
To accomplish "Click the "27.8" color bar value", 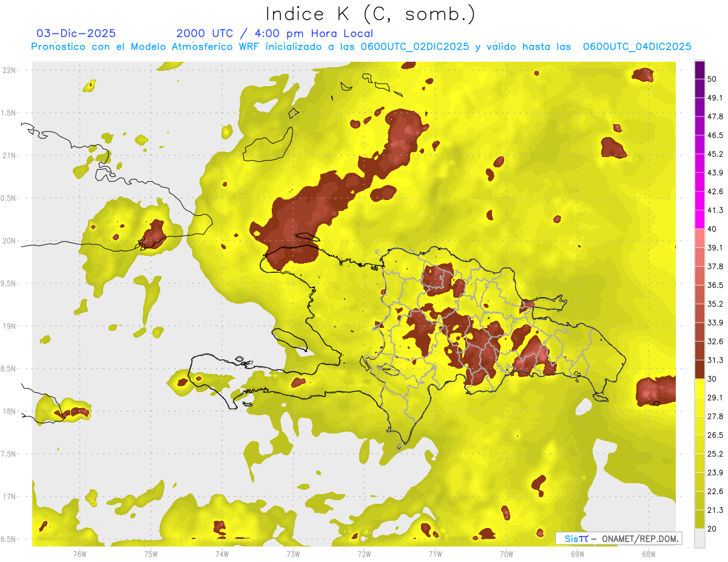I will [715, 416].
